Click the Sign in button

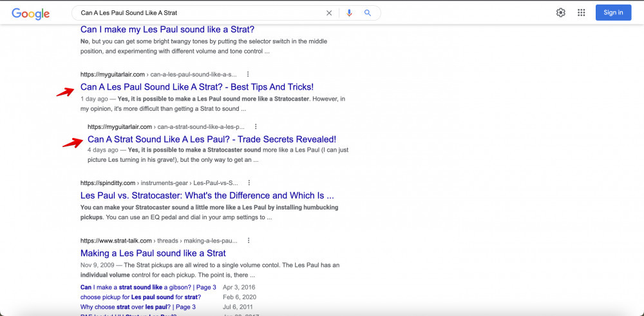(613, 13)
